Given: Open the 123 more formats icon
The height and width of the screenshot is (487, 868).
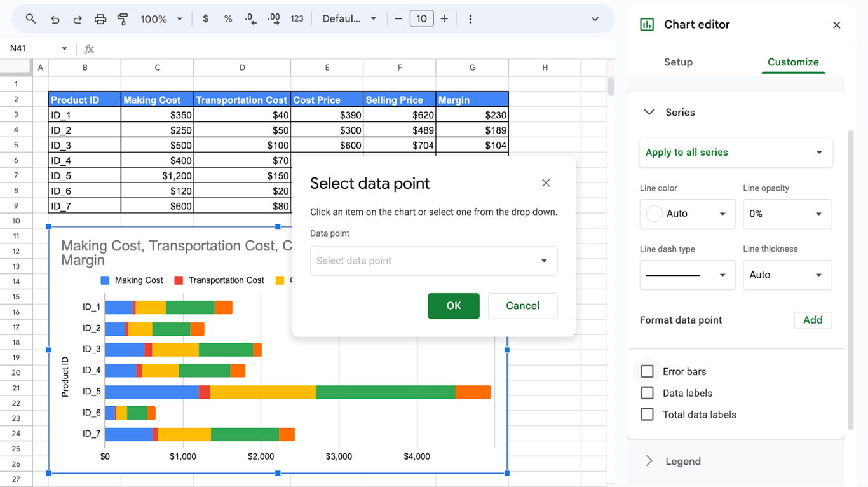Looking at the screenshot, I should (x=297, y=19).
